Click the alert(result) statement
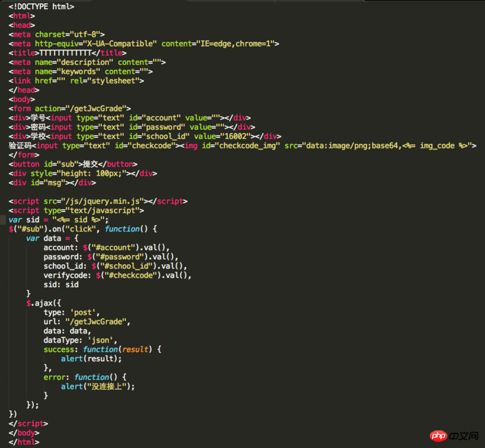485x448 pixels. [95, 358]
